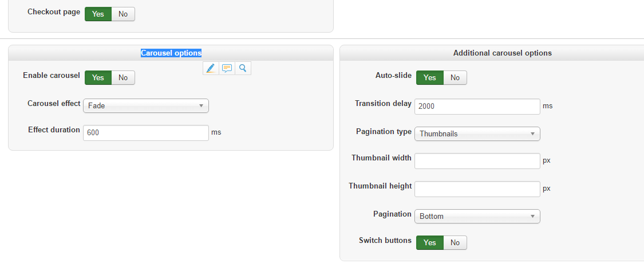
Task: Select the Thumbnail width input box
Action: point(477,161)
